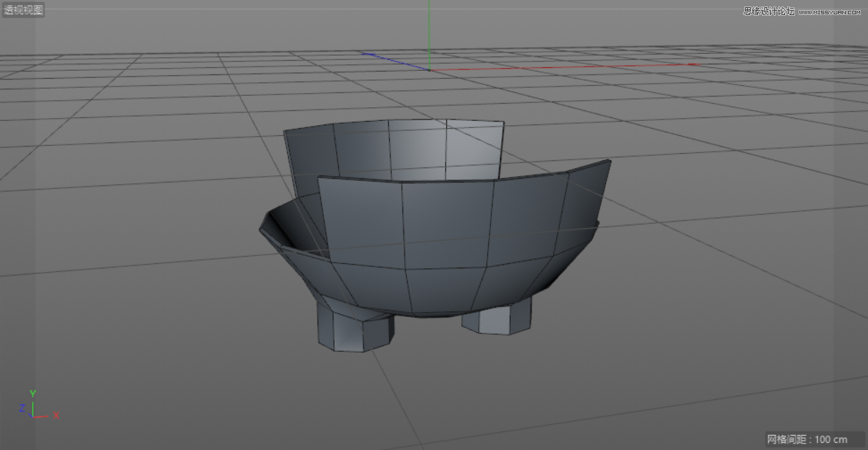Click the red world X axis line
Screen dimensions: 868x450
(x=572, y=67)
